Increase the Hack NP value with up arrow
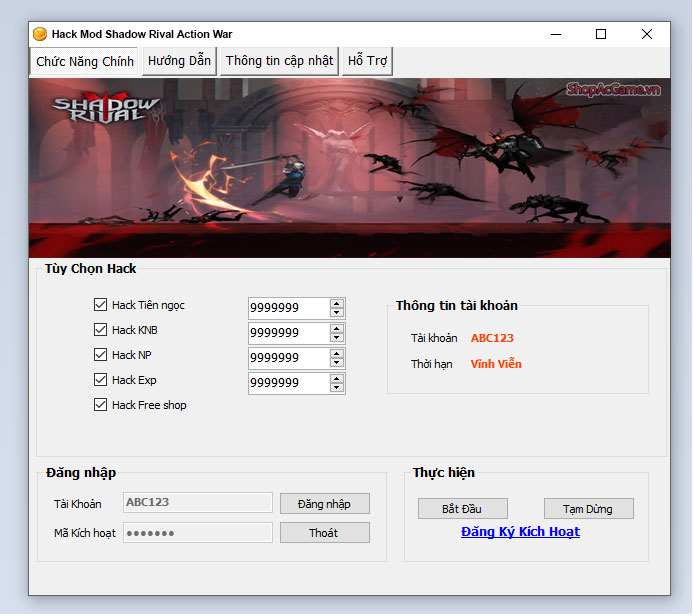 pos(337,354)
